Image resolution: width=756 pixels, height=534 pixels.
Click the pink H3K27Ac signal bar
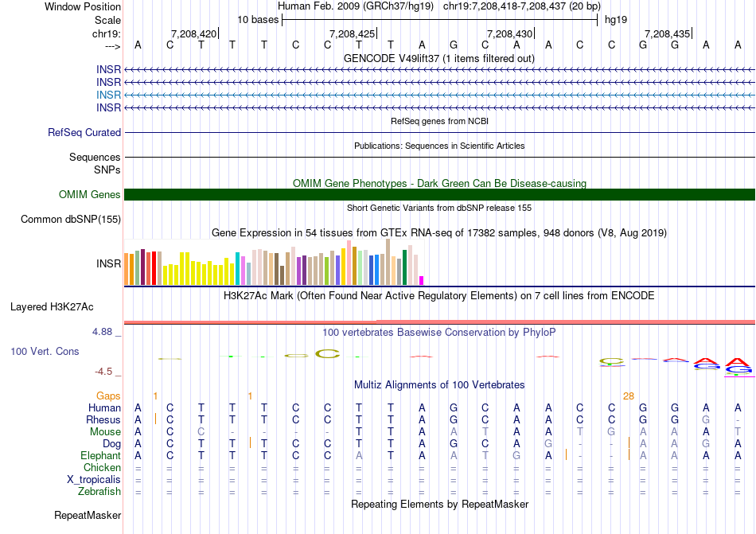439,321
